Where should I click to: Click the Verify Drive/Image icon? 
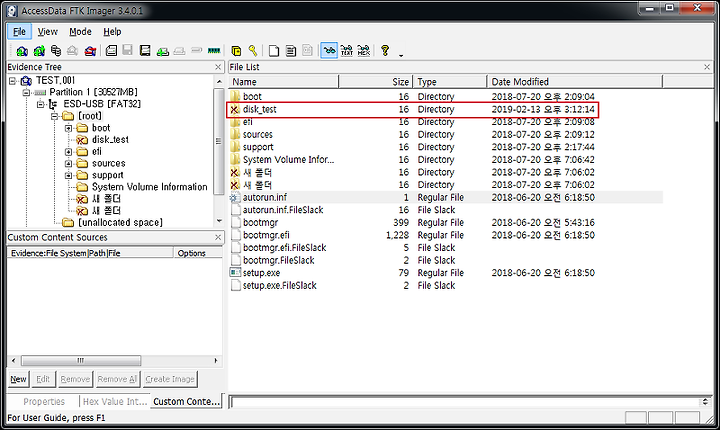click(197, 51)
